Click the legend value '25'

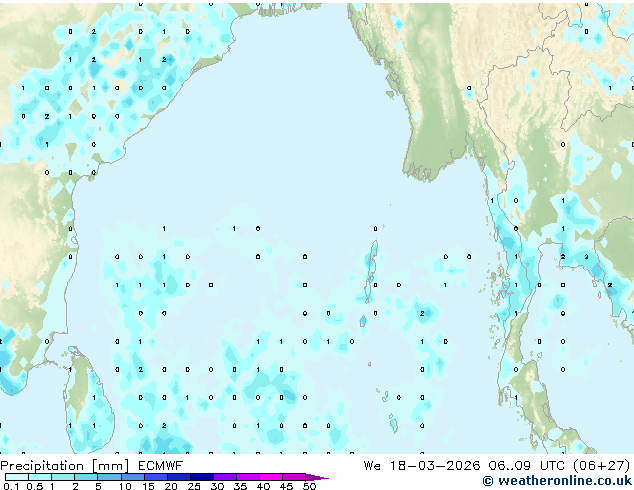click(x=194, y=486)
